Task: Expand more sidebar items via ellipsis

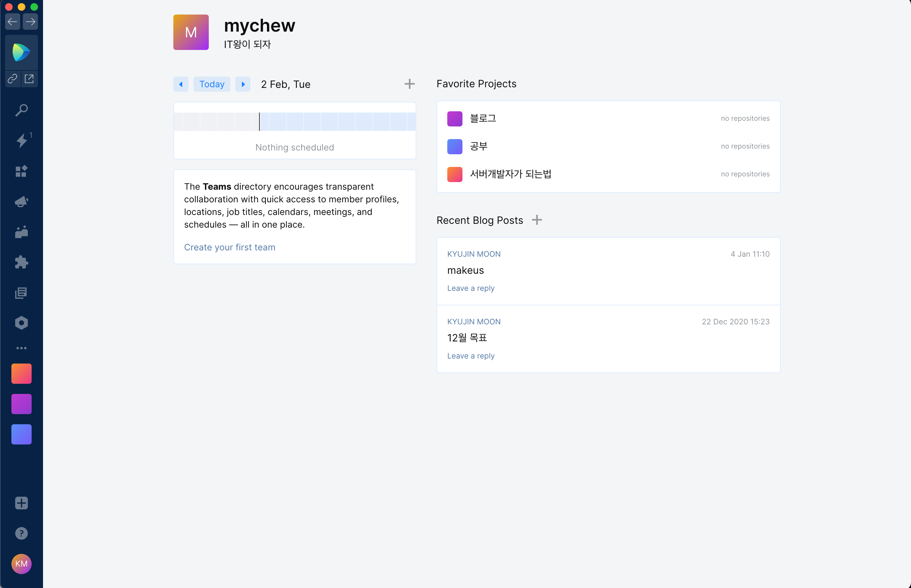Action: point(22,348)
